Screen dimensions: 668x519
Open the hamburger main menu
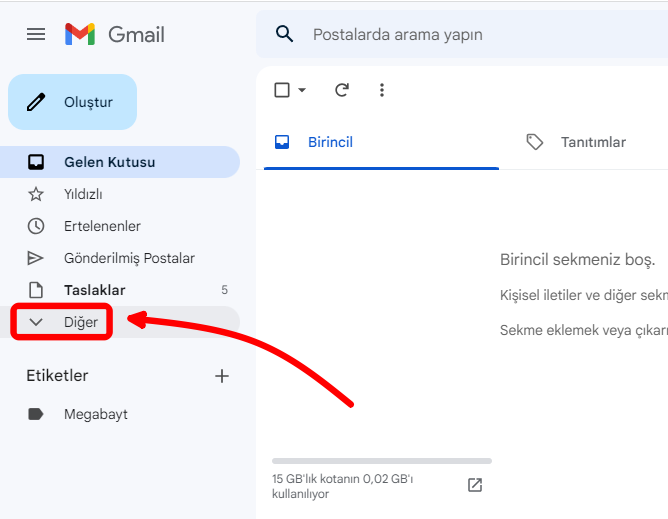pos(36,34)
